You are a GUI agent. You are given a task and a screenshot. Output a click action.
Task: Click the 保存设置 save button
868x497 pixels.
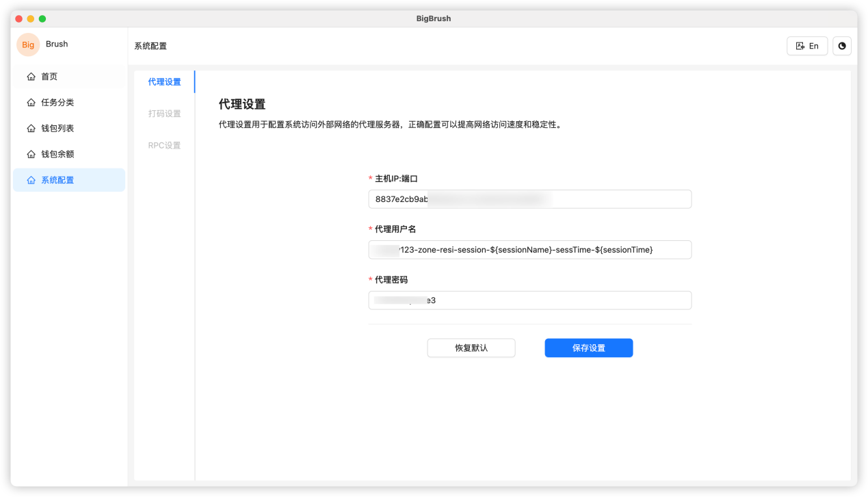pos(588,348)
